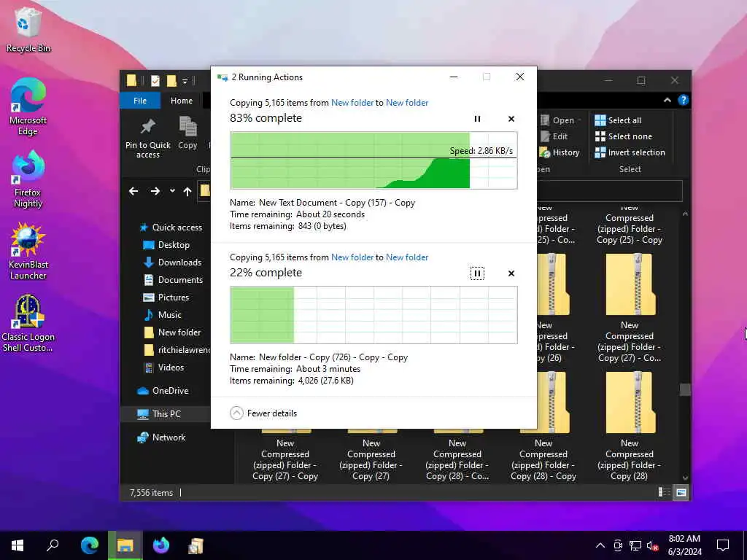Screen dimensions: 747x560
Task: Open Classic Logon Shell desktop shortcut
Action: 28,324
